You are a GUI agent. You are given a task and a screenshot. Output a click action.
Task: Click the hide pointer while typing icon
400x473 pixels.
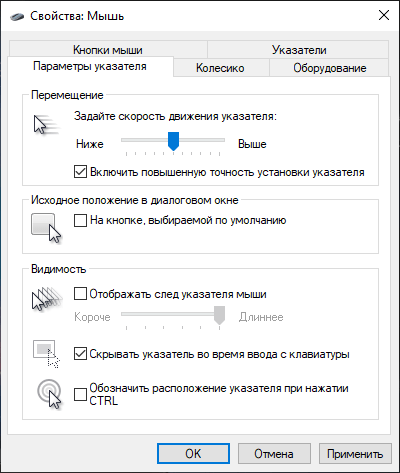coord(46,354)
